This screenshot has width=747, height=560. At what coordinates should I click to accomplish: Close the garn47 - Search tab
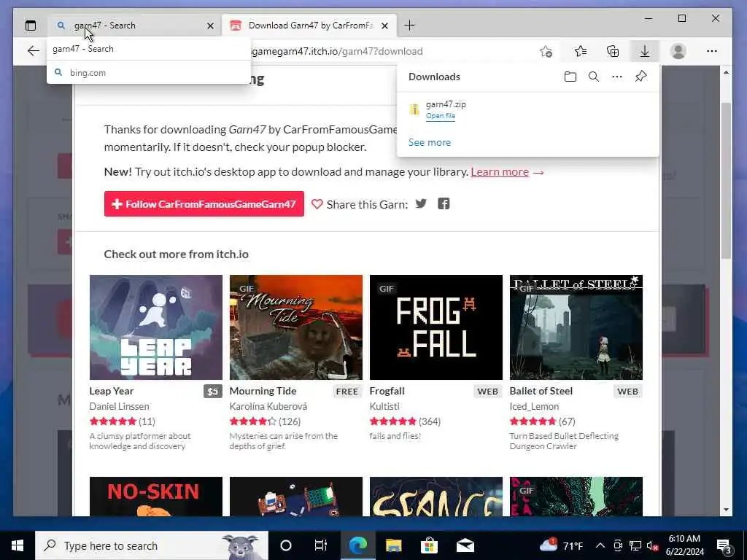pos(210,26)
